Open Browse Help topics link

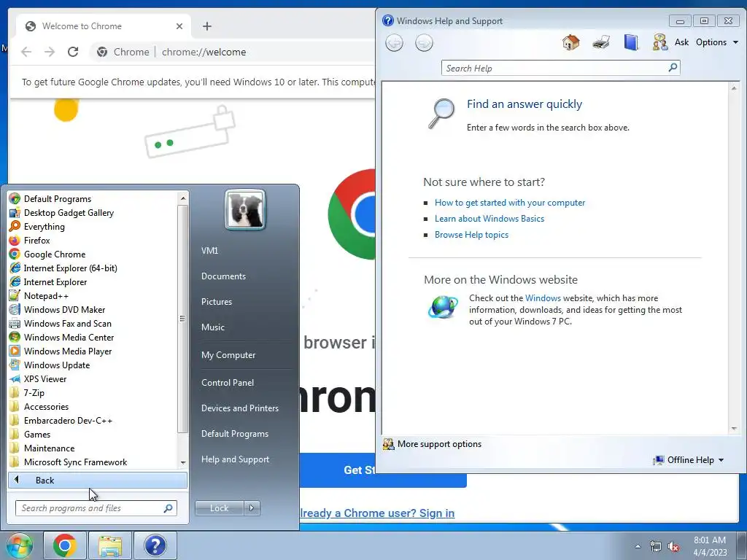pyautogui.click(x=471, y=235)
